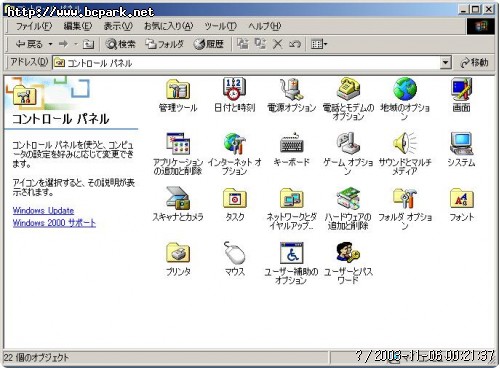Expand the back button history arrow
The height and width of the screenshot is (368, 500).
coord(50,44)
